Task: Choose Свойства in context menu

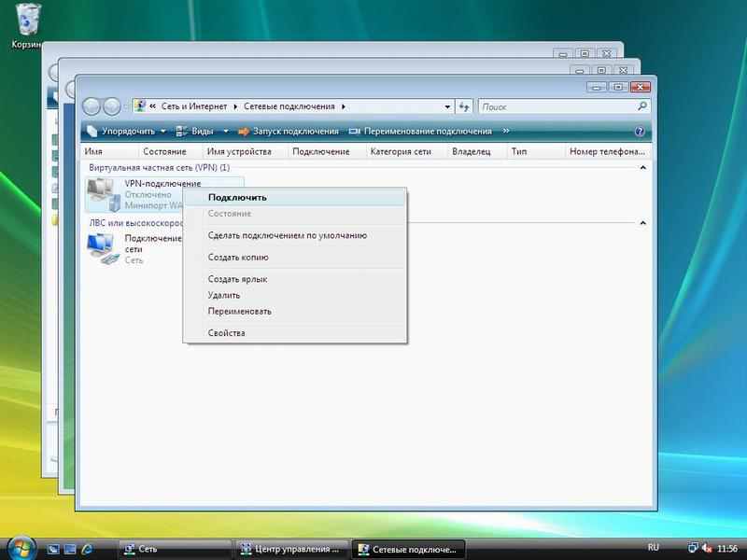Action: 295,333
